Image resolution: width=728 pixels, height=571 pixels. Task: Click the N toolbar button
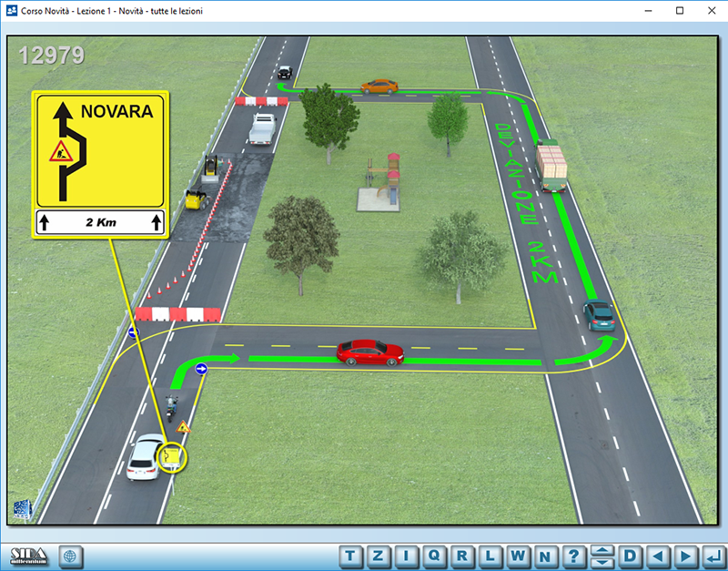545,556
